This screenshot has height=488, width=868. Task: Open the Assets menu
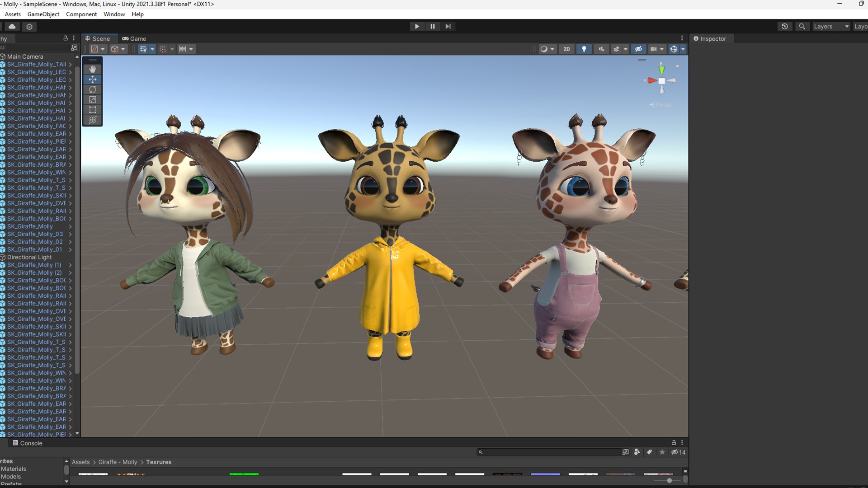pos(13,14)
